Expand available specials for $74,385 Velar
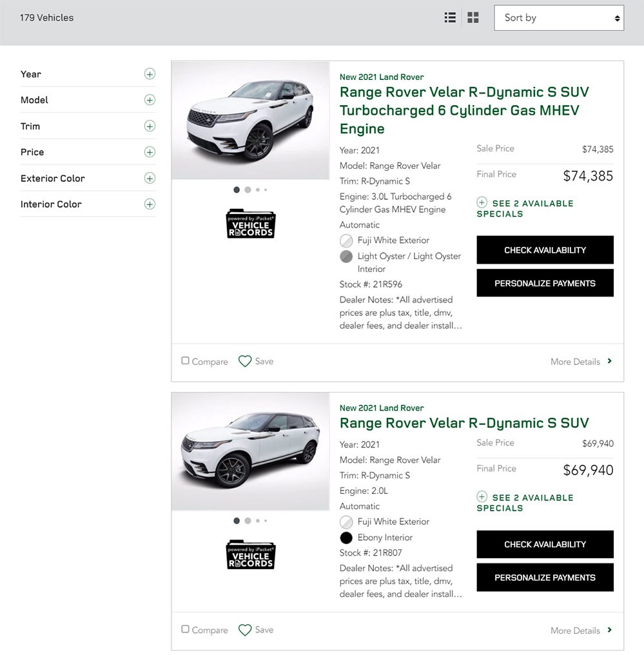 pyautogui.click(x=525, y=208)
